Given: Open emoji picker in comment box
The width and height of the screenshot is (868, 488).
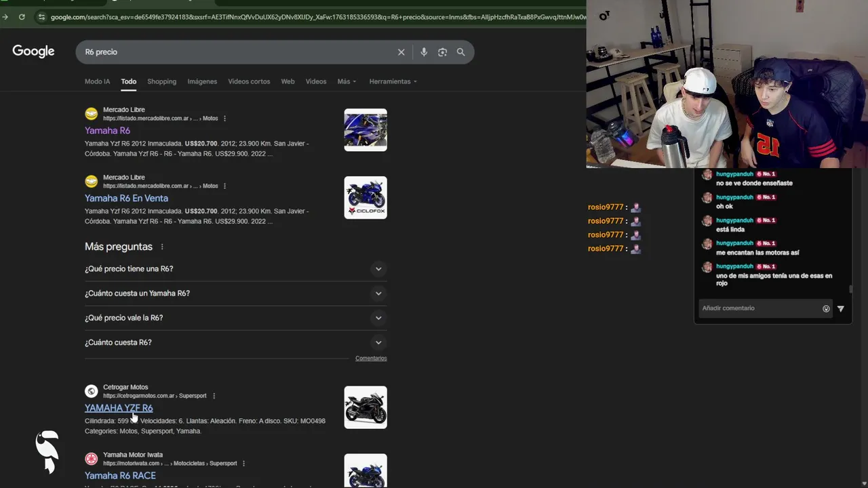Looking at the screenshot, I should click(826, 308).
